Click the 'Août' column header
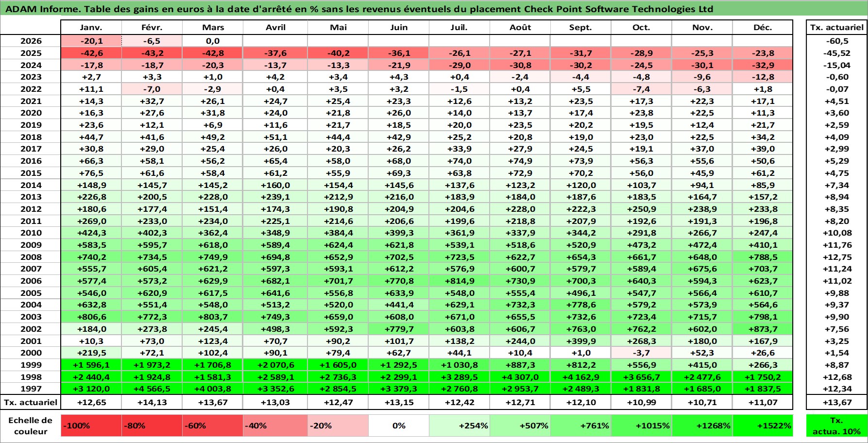This screenshot has height=443, width=868. 520,28
